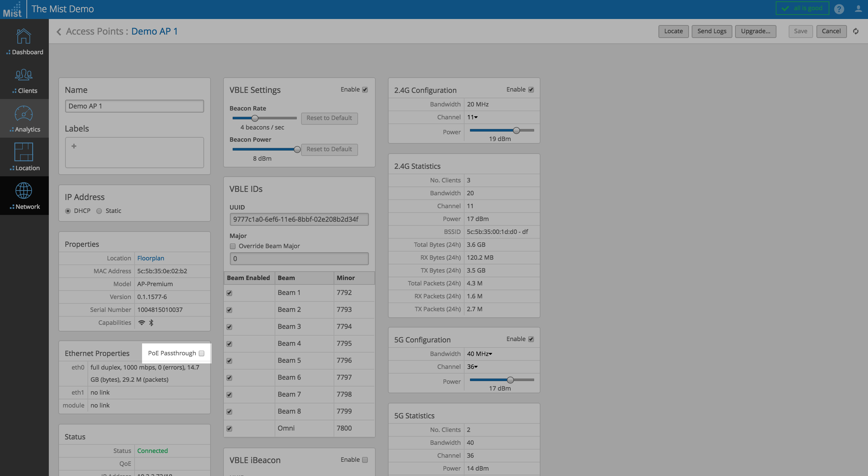Click the 2.4G Power slider handle
Viewport: 868px width, 476px height.
(516, 130)
